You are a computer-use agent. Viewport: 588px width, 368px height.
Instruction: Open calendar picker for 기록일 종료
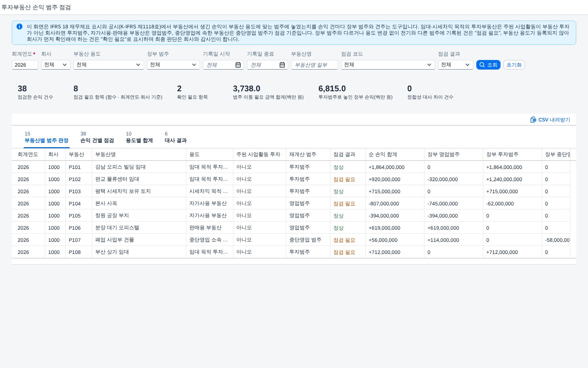coord(282,65)
